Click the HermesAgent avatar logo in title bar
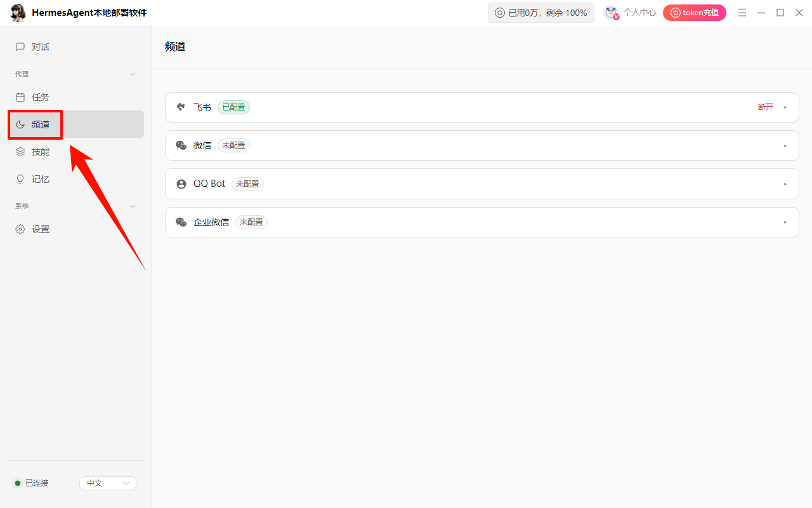Screen dimensions: 812x508 18,13
